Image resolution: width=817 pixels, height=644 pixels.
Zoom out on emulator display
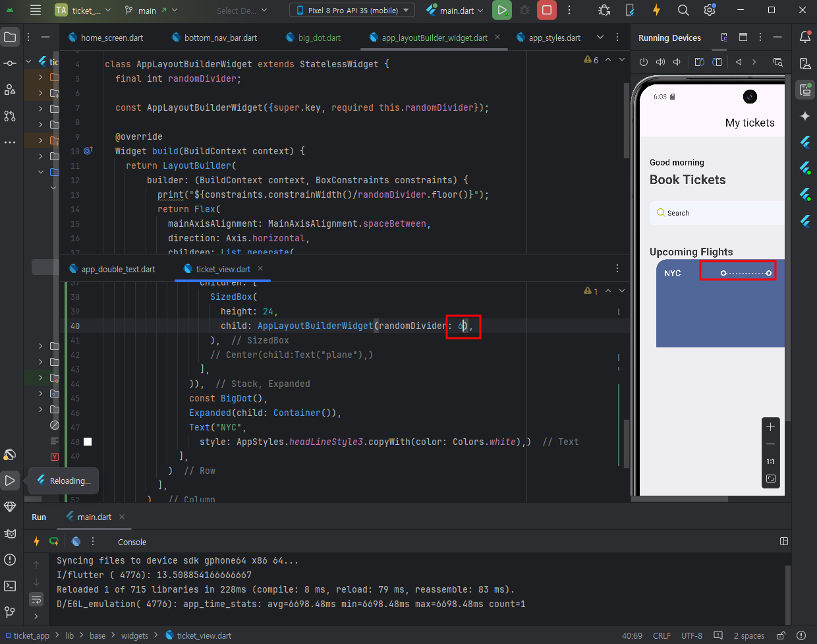point(770,444)
